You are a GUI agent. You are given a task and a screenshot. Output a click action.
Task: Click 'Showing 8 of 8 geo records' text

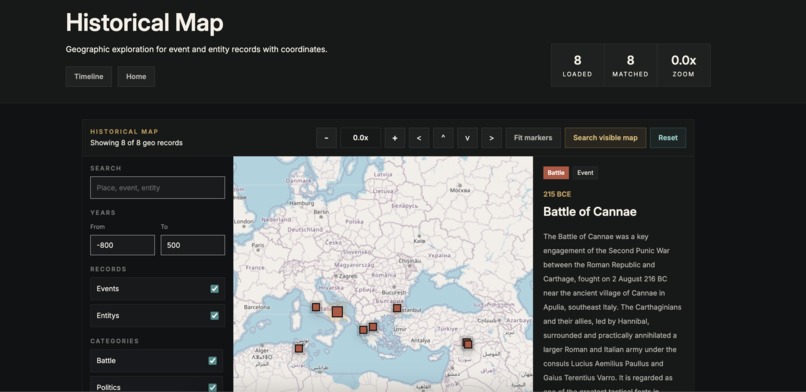136,143
